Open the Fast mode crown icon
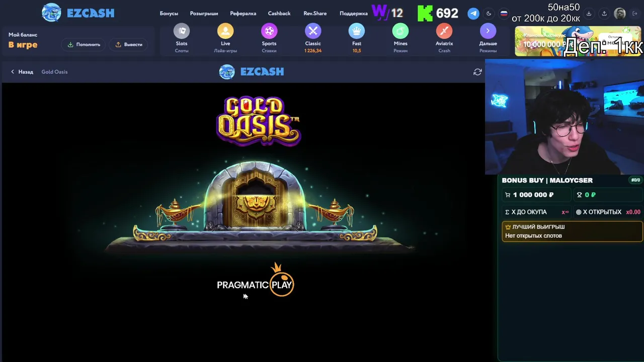Viewport: 644px width, 362px height. (x=357, y=31)
